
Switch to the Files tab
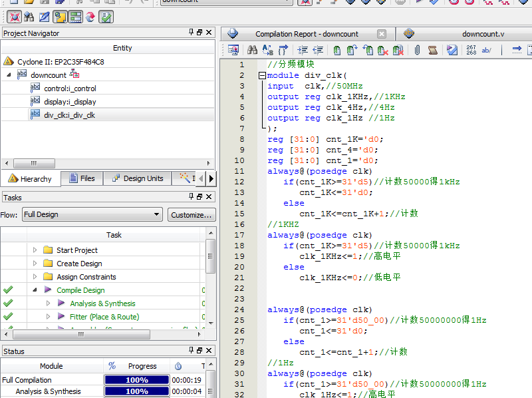81,178
